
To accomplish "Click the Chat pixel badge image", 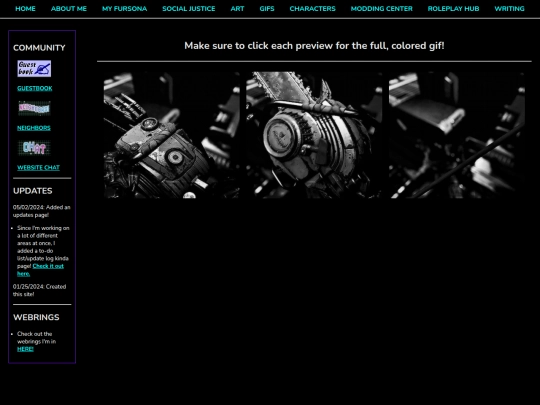I will tap(34, 148).
